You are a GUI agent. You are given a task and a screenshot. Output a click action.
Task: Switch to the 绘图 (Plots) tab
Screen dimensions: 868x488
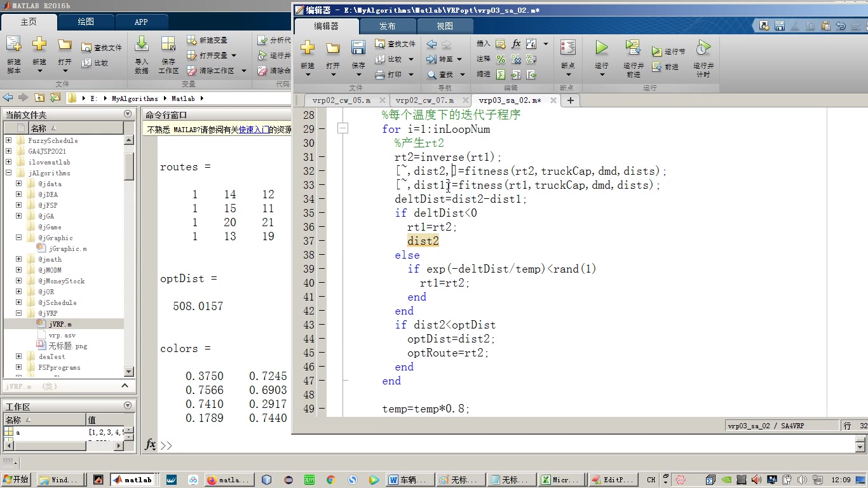tap(86, 22)
